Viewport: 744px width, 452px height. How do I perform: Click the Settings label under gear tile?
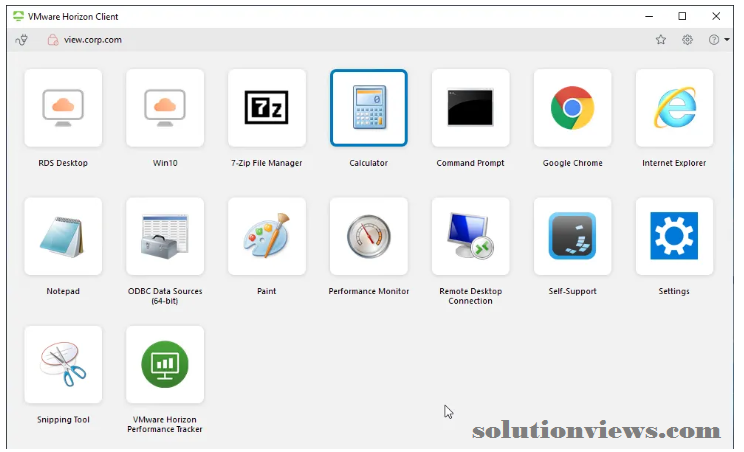point(674,291)
